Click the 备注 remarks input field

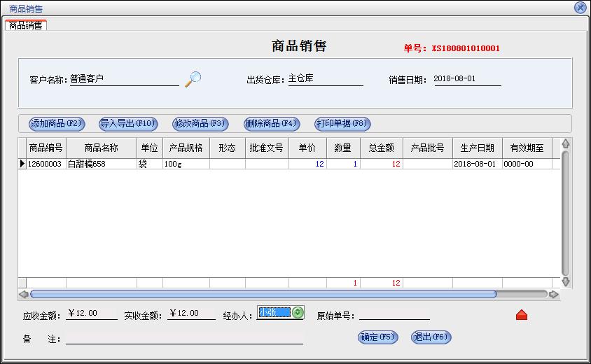(184, 339)
